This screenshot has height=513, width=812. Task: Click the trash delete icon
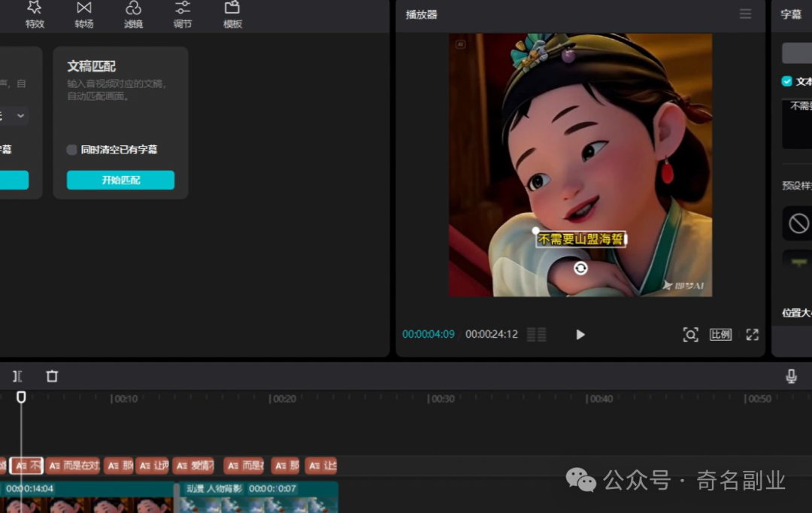coord(52,376)
